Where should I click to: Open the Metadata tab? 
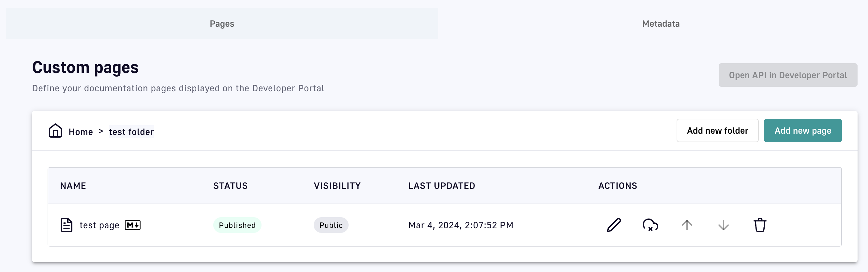(660, 23)
